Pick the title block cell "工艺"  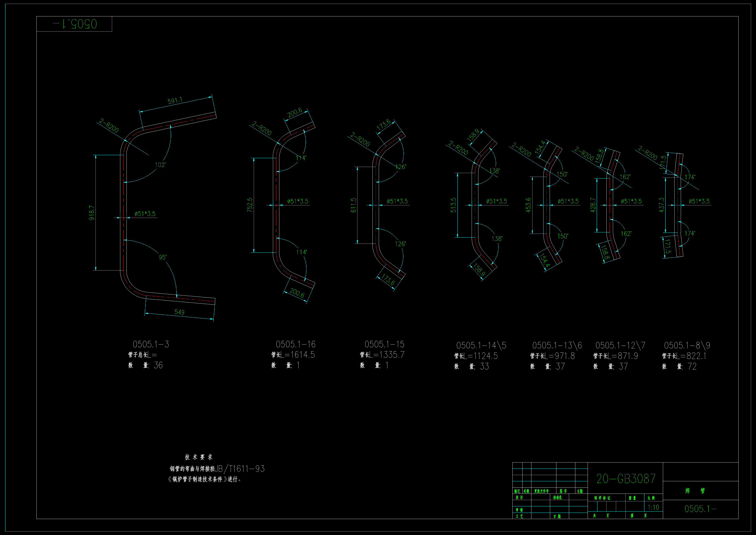(519, 516)
